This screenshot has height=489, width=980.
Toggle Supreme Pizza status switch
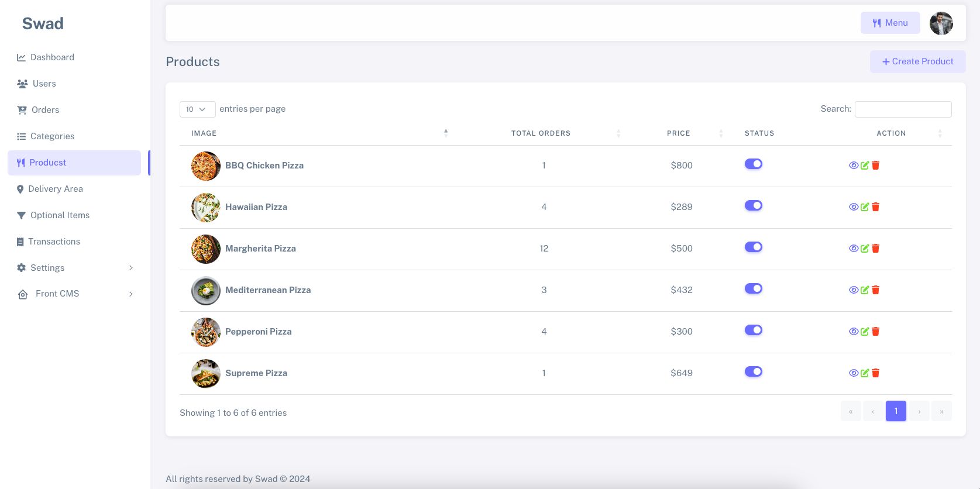(754, 372)
